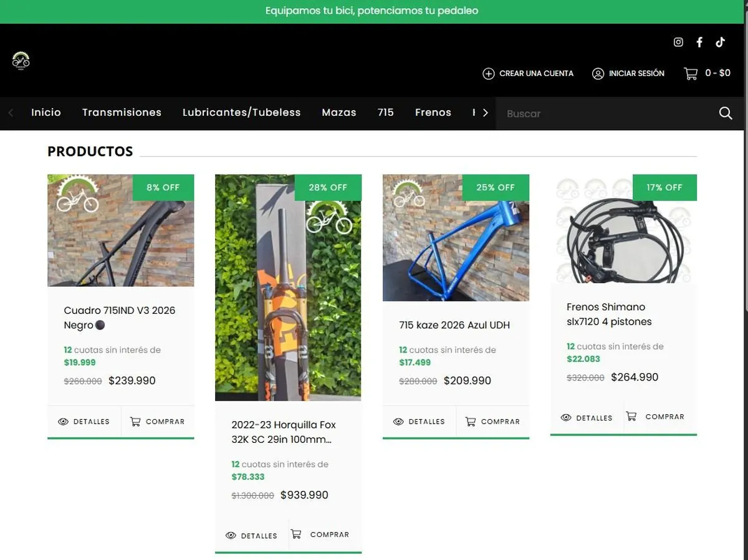Open the Lubricantes/Tubeless category

click(x=241, y=113)
